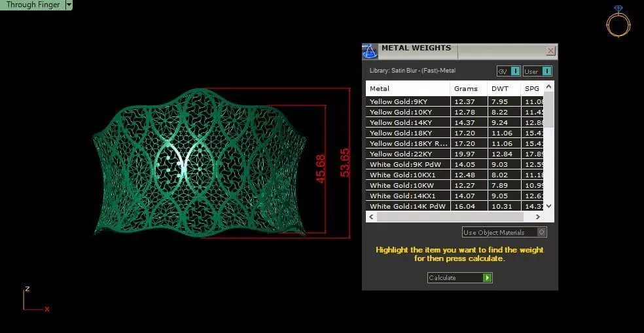Sort by the Grams column header
Viewport: 644px width, 333px height.
[x=469, y=89]
